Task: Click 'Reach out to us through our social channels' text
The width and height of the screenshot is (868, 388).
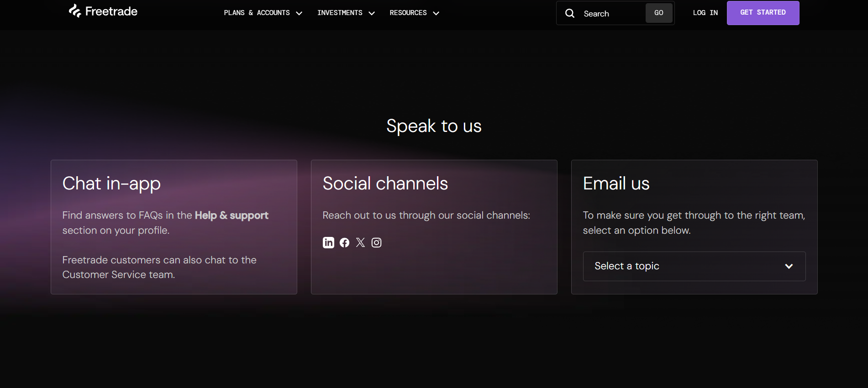Action: [x=426, y=215]
